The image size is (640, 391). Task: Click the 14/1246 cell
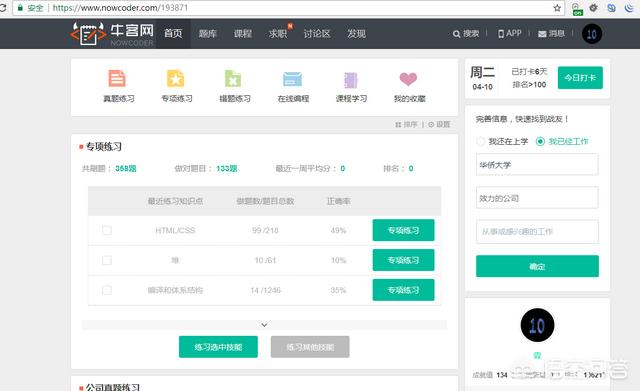[x=265, y=290]
